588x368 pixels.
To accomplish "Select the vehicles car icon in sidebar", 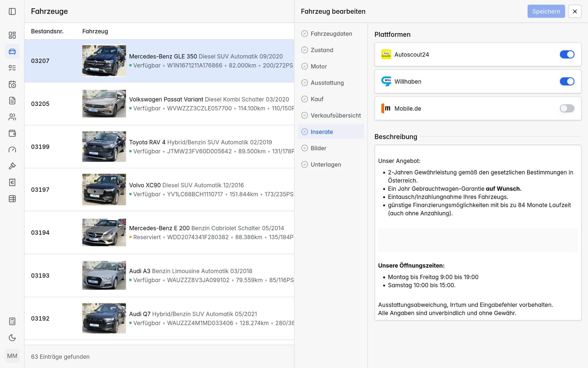I will tap(12, 51).
